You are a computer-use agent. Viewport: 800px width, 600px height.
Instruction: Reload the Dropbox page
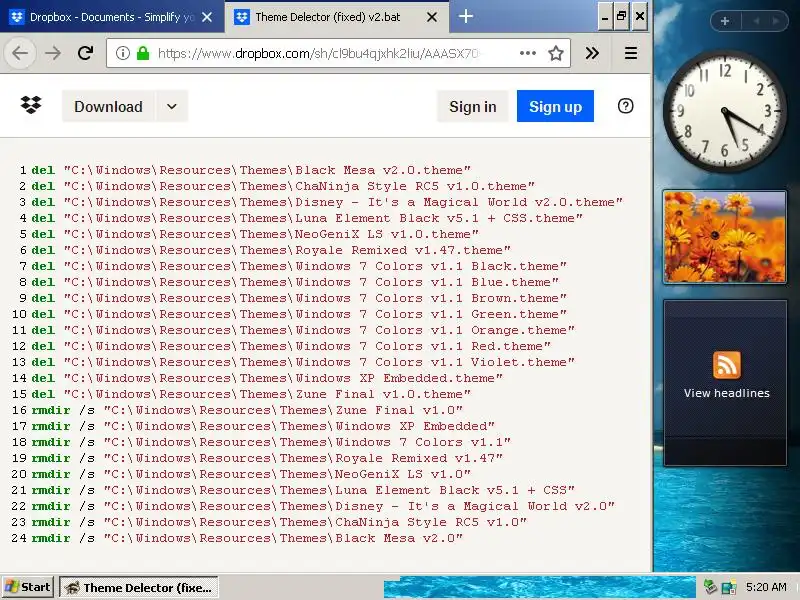click(85, 53)
